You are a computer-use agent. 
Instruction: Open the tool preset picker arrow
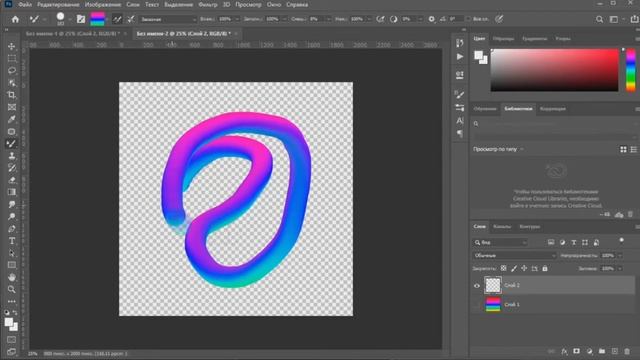[x=44, y=19]
